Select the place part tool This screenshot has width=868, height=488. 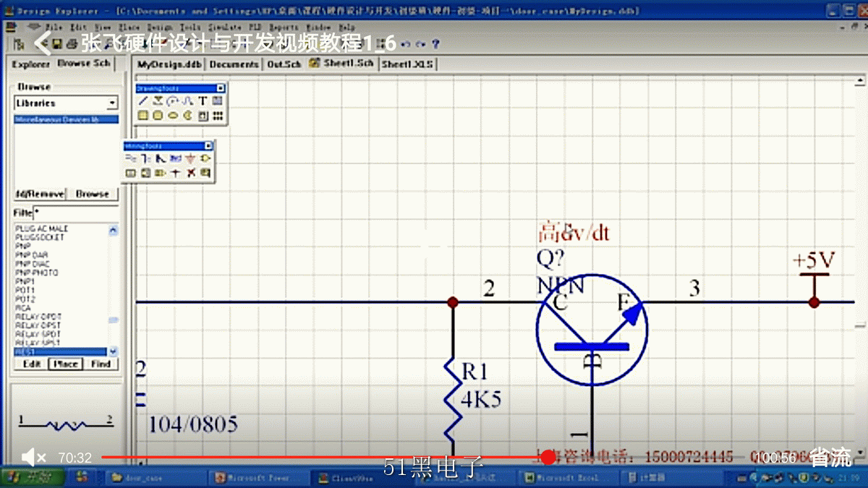(x=206, y=158)
